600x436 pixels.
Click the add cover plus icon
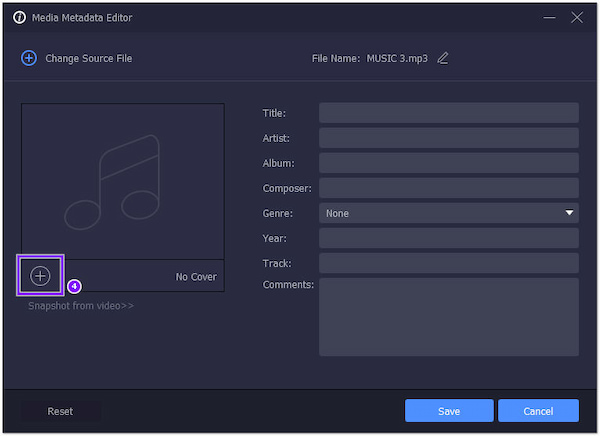pos(40,275)
